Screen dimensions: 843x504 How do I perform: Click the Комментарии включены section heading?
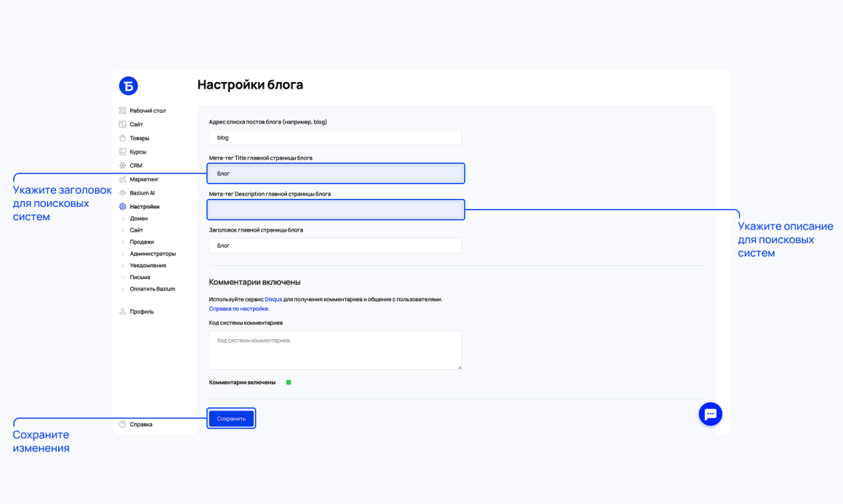(x=255, y=282)
